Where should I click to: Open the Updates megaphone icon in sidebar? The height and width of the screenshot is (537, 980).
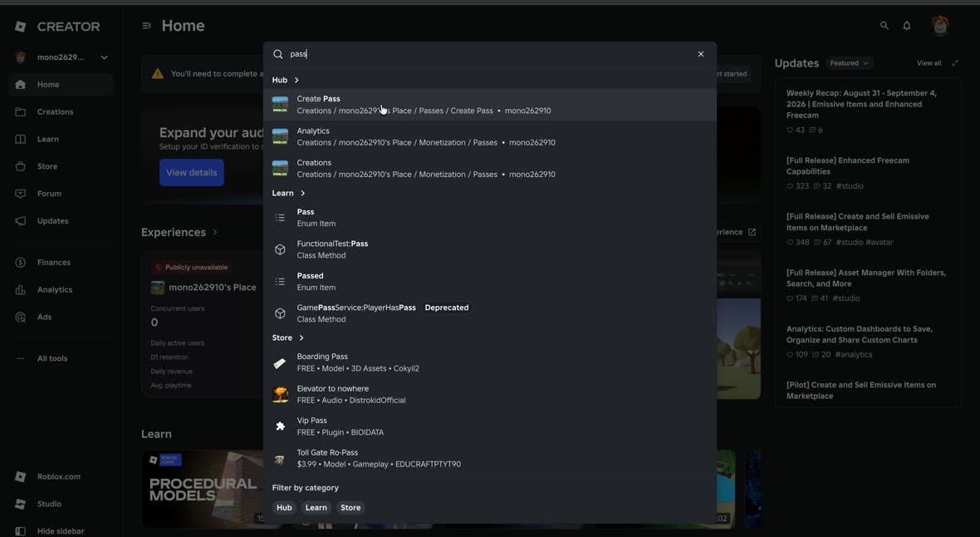tap(21, 221)
